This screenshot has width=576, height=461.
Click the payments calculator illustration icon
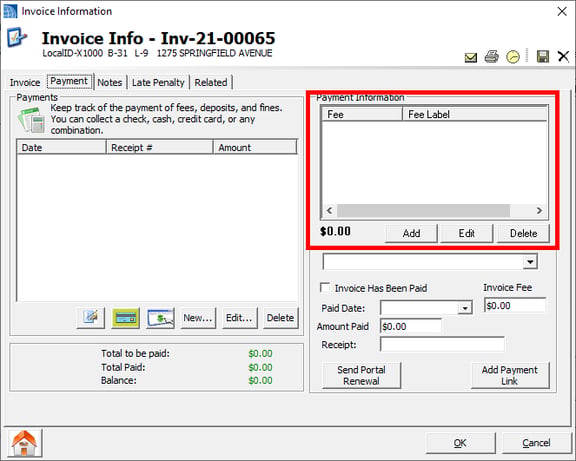[x=31, y=120]
